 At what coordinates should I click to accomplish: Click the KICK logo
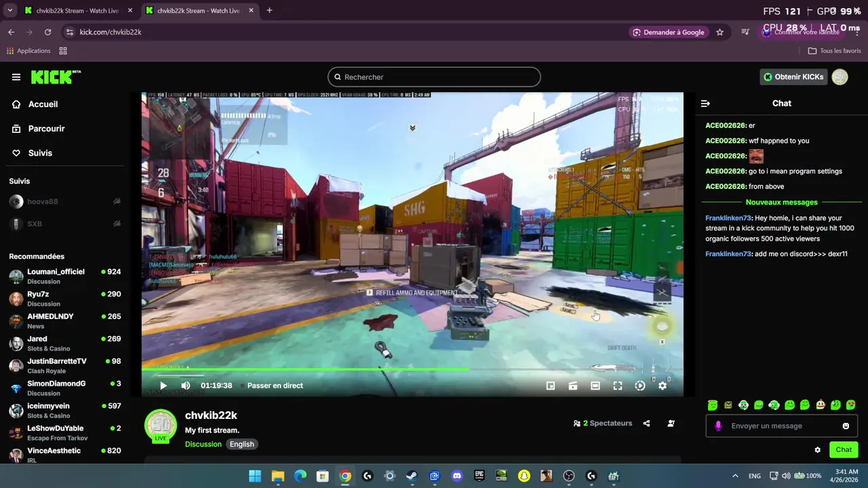(56, 77)
